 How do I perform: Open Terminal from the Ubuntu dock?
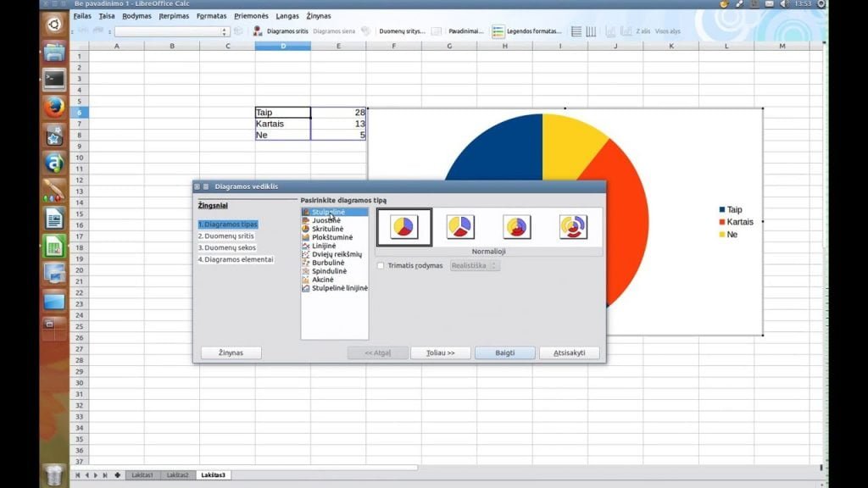coord(54,80)
